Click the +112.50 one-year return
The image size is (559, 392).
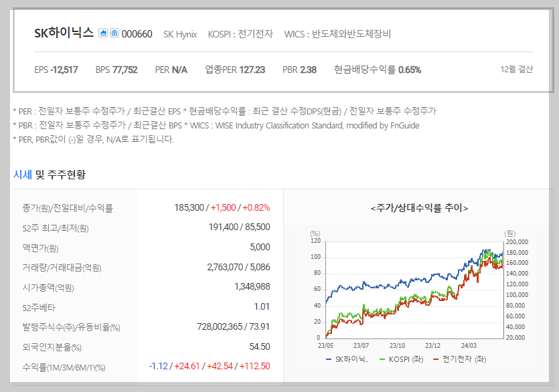coord(254,366)
